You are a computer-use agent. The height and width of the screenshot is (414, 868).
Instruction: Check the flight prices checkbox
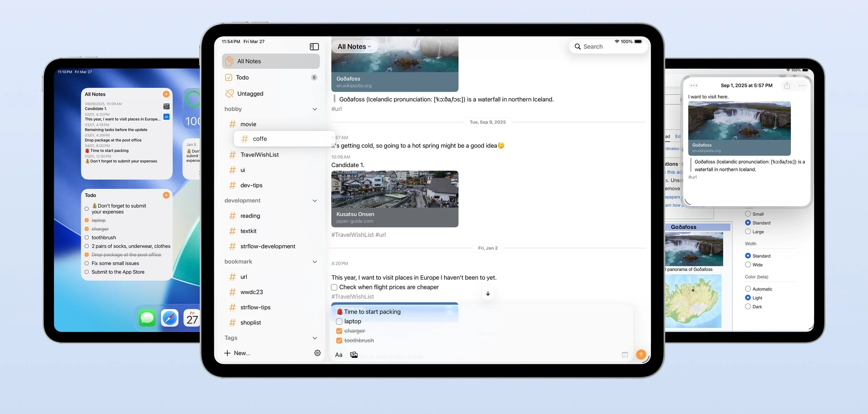[x=334, y=287]
